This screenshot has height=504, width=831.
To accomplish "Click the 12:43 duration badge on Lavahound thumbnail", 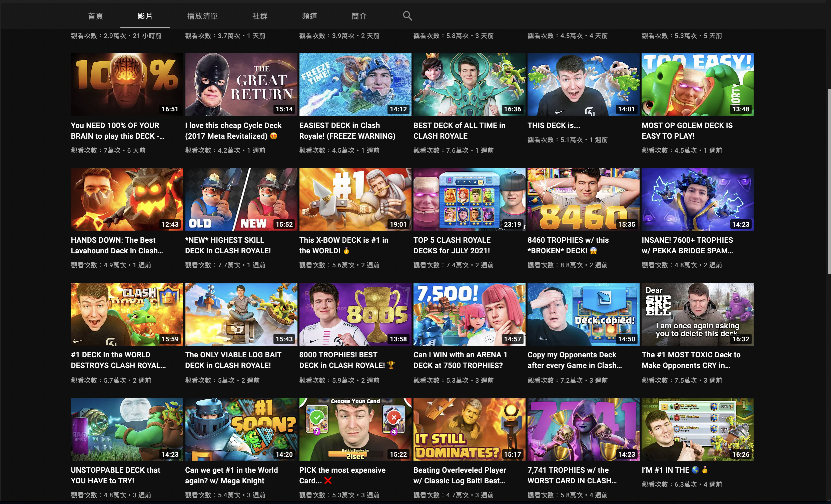I will pyautogui.click(x=170, y=224).
